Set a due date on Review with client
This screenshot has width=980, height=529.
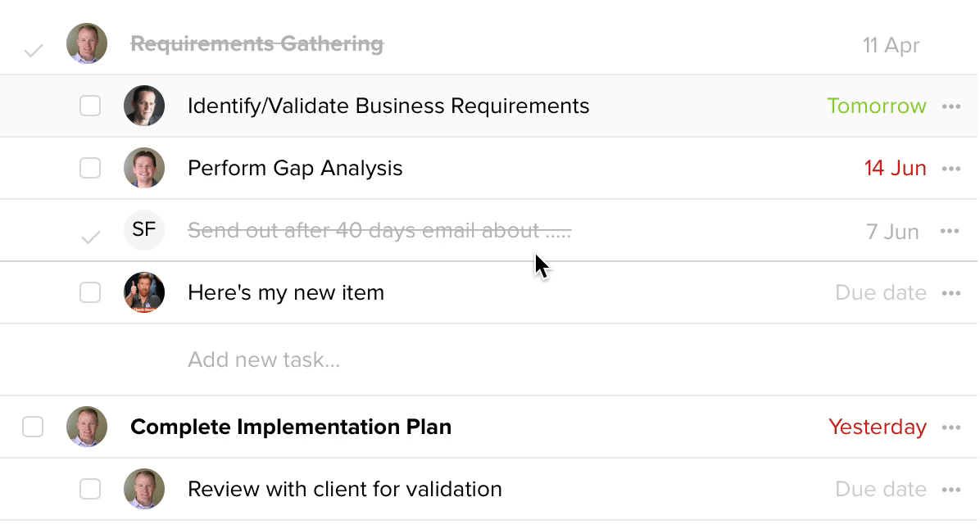click(x=880, y=489)
